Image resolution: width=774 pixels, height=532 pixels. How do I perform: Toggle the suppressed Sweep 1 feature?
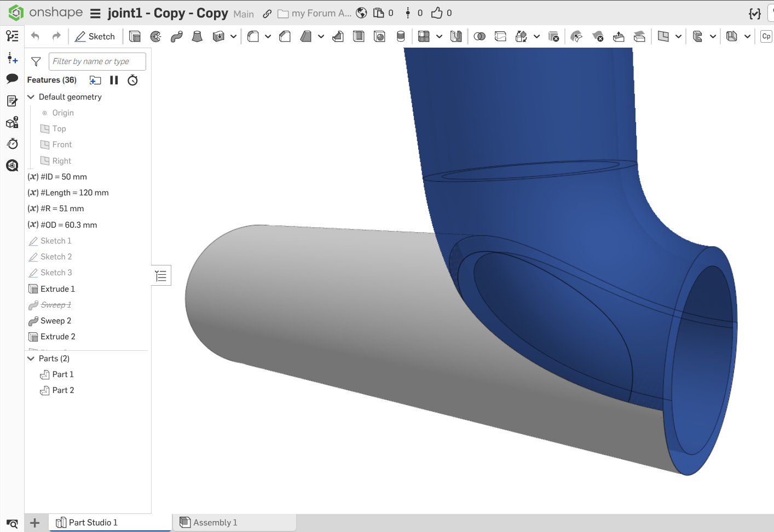pyautogui.click(x=56, y=305)
